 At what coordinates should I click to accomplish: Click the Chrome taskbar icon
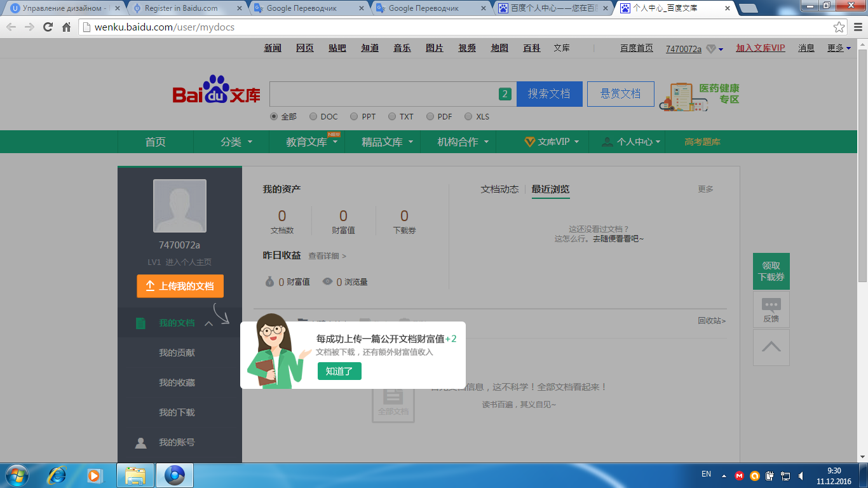[x=174, y=475]
